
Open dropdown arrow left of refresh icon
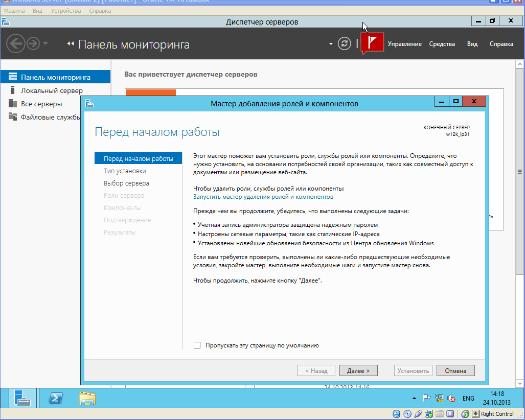(331, 44)
